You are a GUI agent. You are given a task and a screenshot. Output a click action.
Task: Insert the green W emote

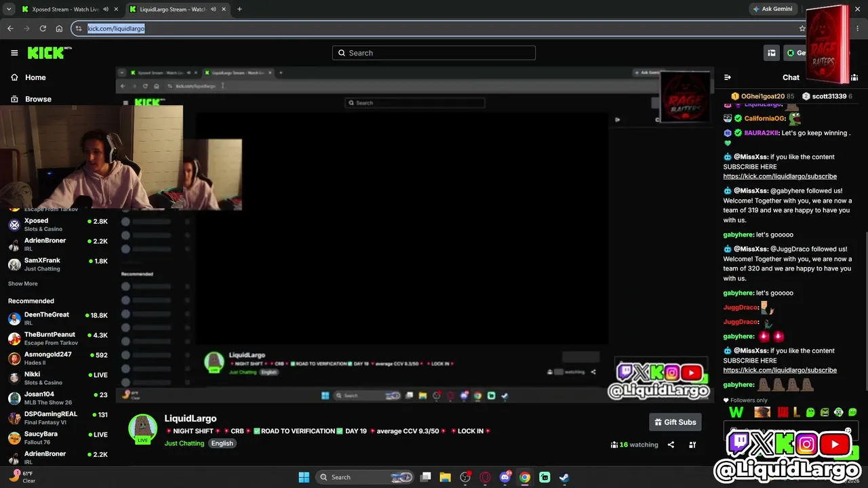point(736,412)
